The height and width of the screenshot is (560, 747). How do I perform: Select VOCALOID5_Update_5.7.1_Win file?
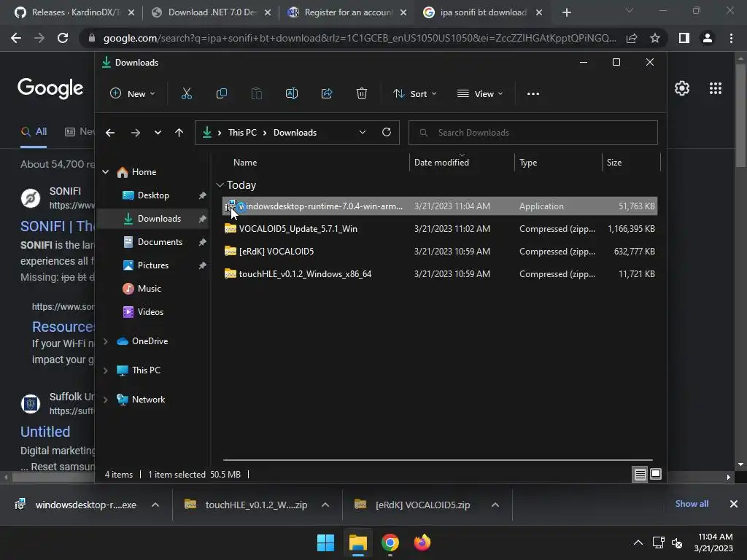click(x=440, y=229)
